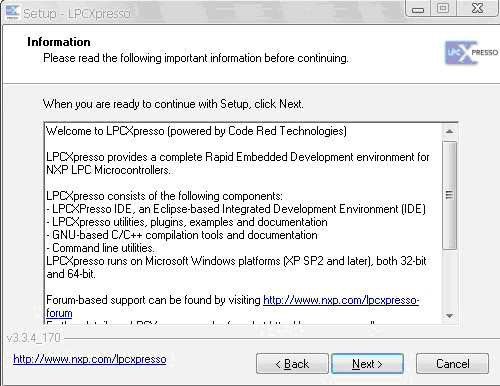Screen dimensions: 500x386
Task: Click the LPCXpresso logo in the header
Action: tap(471, 53)
